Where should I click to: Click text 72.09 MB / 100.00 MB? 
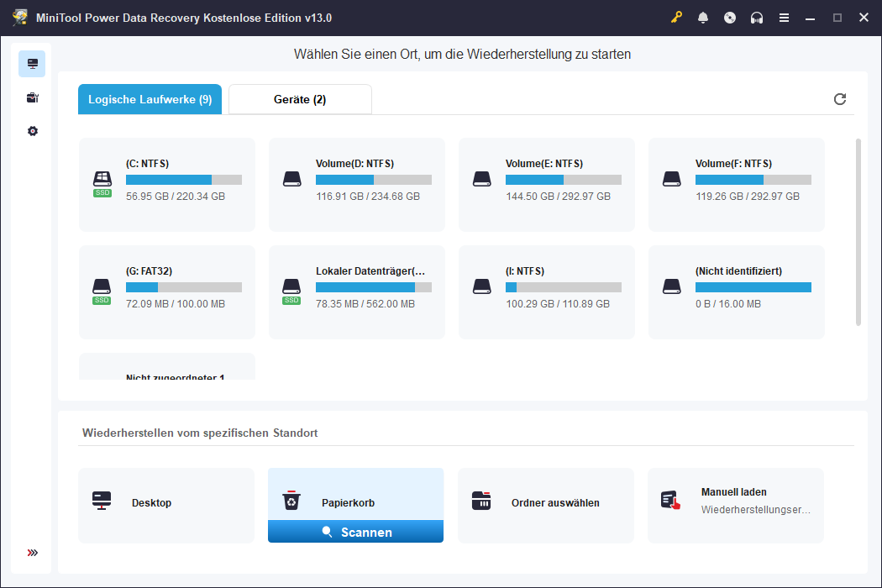(x=176, y=304)
